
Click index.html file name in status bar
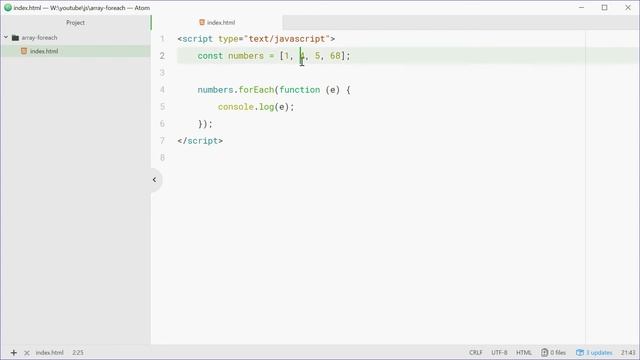click(x=49, y=353)
